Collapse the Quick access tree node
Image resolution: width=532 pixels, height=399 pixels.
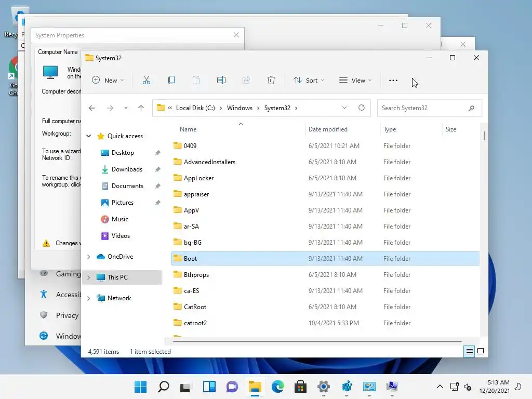[x=88, y=136]
